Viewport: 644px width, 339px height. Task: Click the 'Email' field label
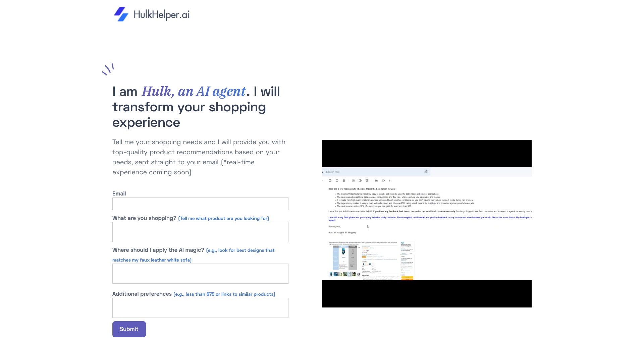pyautogui.click(x=119, y=193)
